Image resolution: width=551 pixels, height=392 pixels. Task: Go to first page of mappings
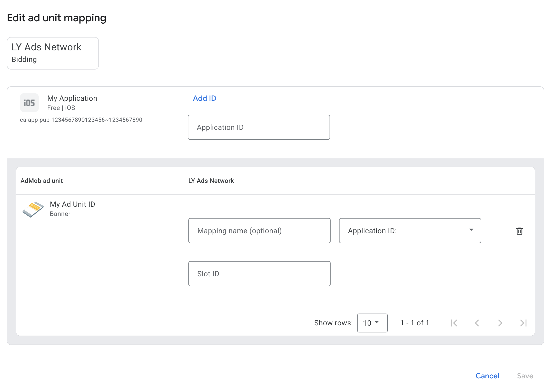[454, 323]
